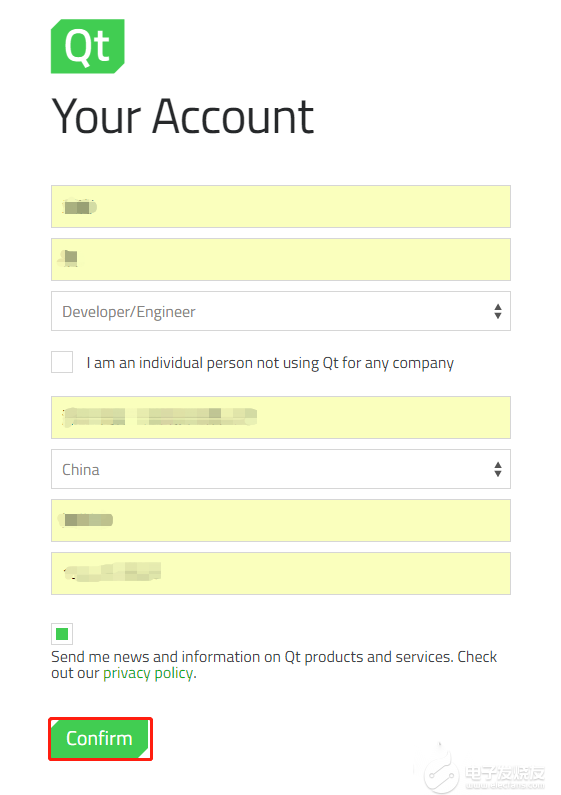Click the 'Your Account' heading

tap(183, 117)
